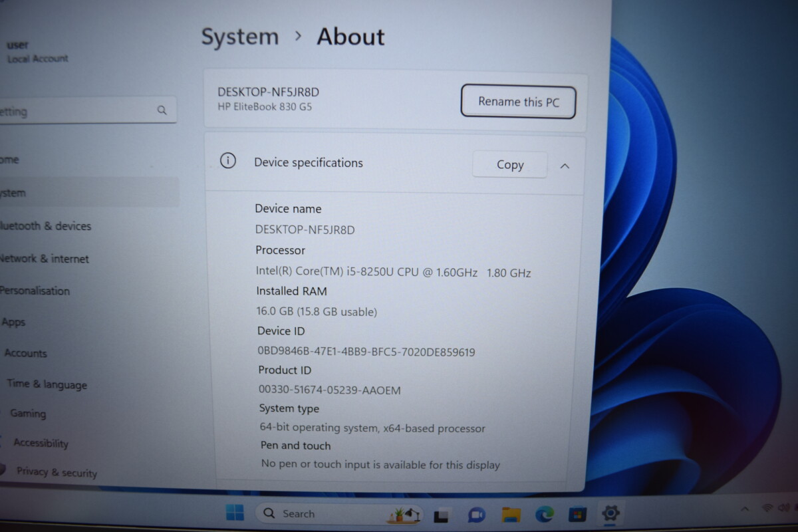Open Apps settings
Viewport: 798px width, 532px height.
[13, 322]
